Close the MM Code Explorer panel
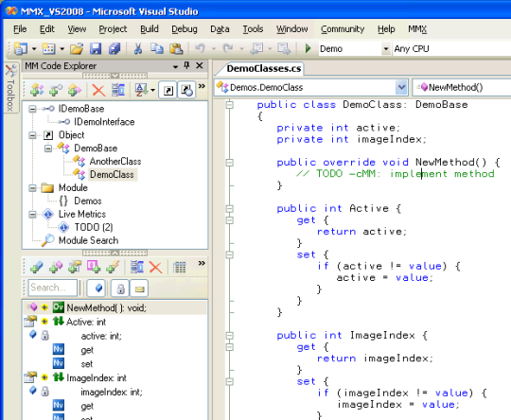This screenshot has height=420, width=511. click(x=200, y=66)
